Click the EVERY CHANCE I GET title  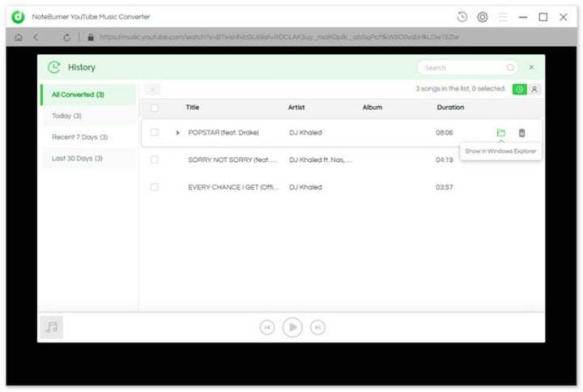pos(233,187)
